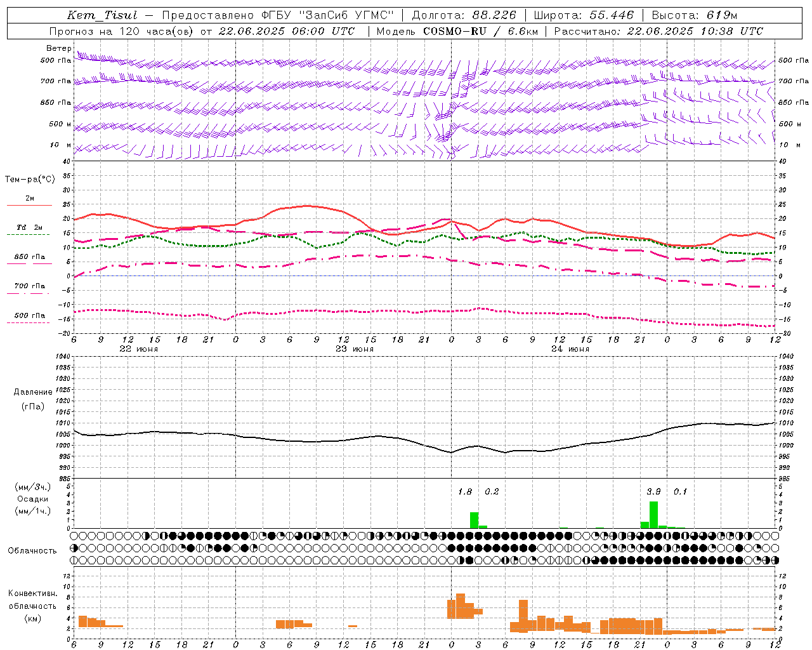Screen dimensions: 812x650
Task: Click the Широта: 55.446 latitude value
Action: click(583, 16)
